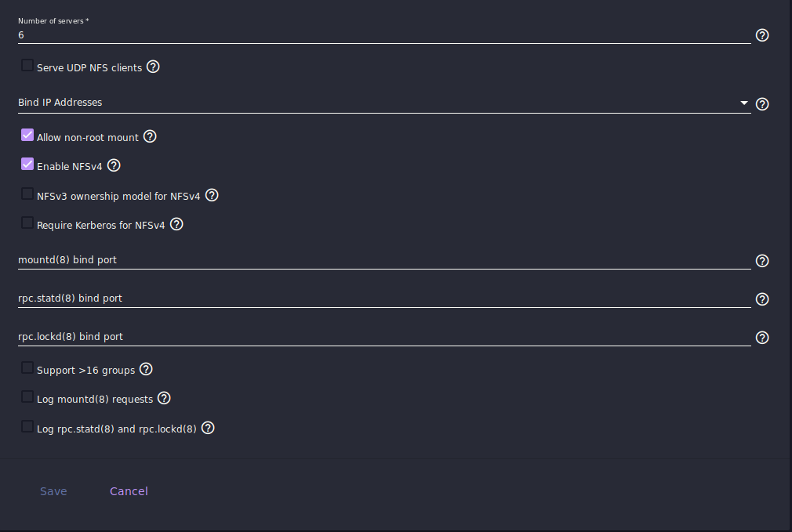
Task: Focus the Number of servers field
Action: click(384, 34)
